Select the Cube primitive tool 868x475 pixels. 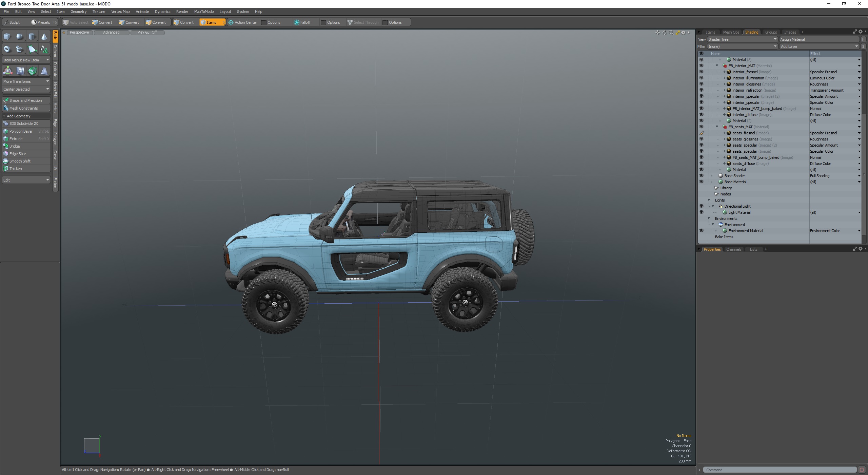coord(7,37)
